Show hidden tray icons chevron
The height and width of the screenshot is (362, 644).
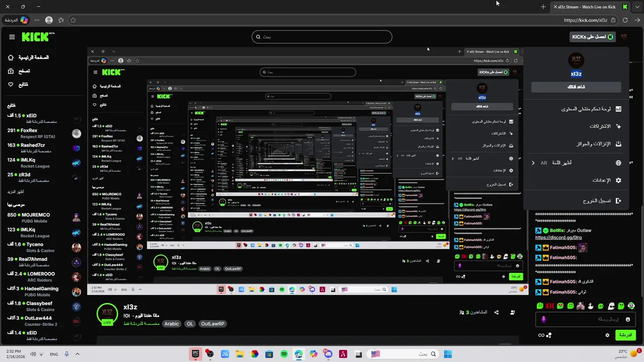coord(77,354)
